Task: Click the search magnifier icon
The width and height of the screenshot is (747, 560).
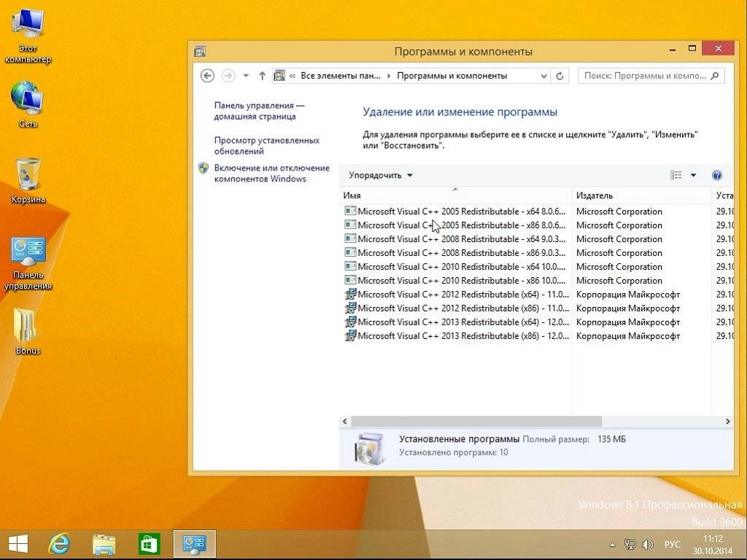Action: [715, 76]
